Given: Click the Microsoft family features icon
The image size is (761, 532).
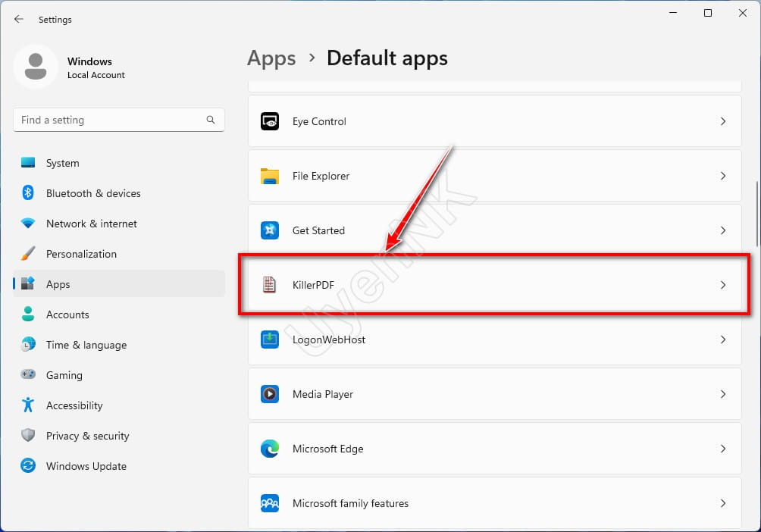Looking at the screenshot, I should 270,503.
